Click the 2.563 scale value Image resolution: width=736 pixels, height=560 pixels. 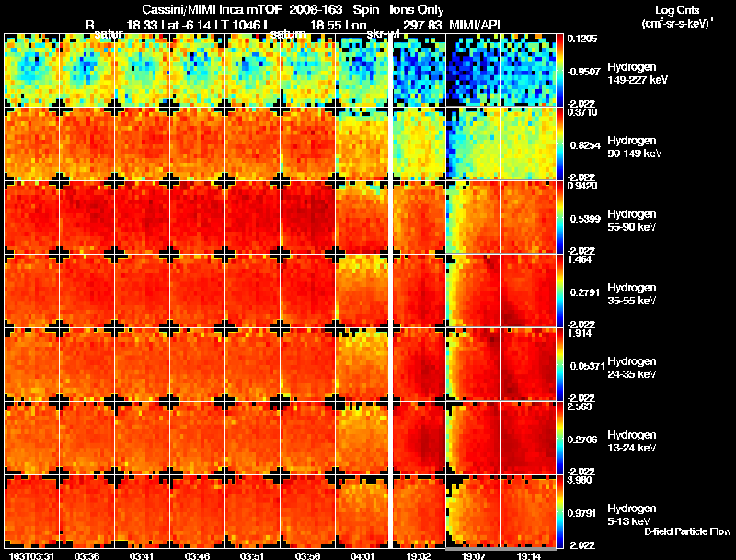[x=580, y=406]
